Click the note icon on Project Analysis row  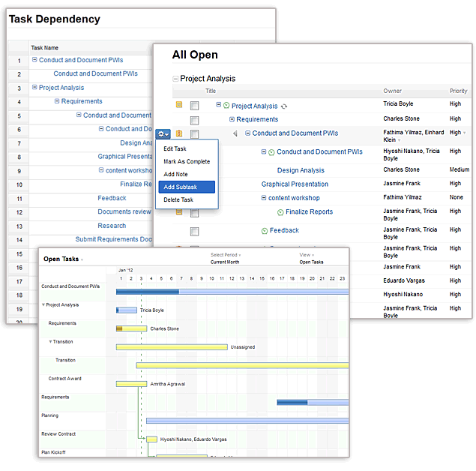point(179,106)
